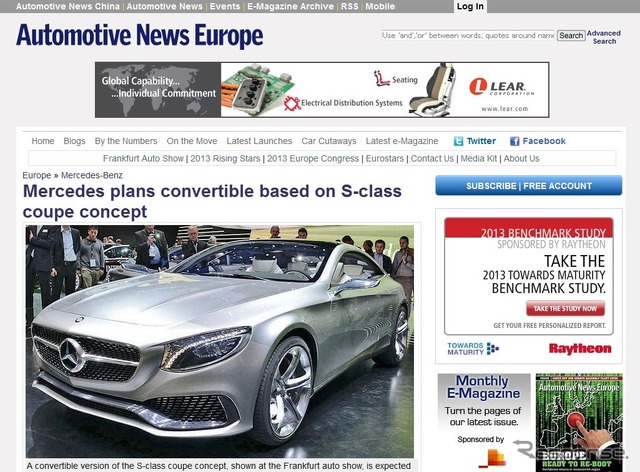
Task: Click the Twitter bird icon
Action: (x=458, y=141)
